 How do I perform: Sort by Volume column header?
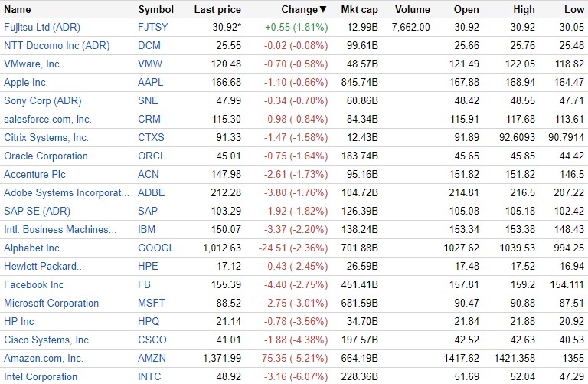(x=412, y=10)
